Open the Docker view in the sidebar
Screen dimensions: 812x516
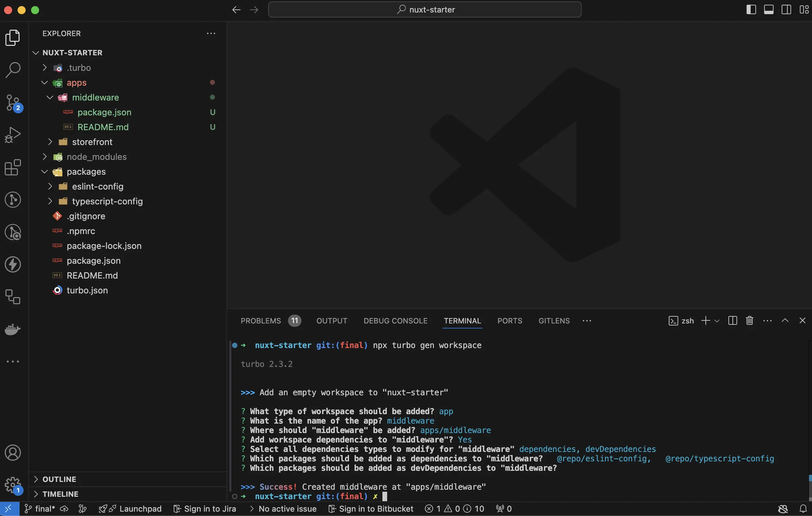[x=13, y=329]
